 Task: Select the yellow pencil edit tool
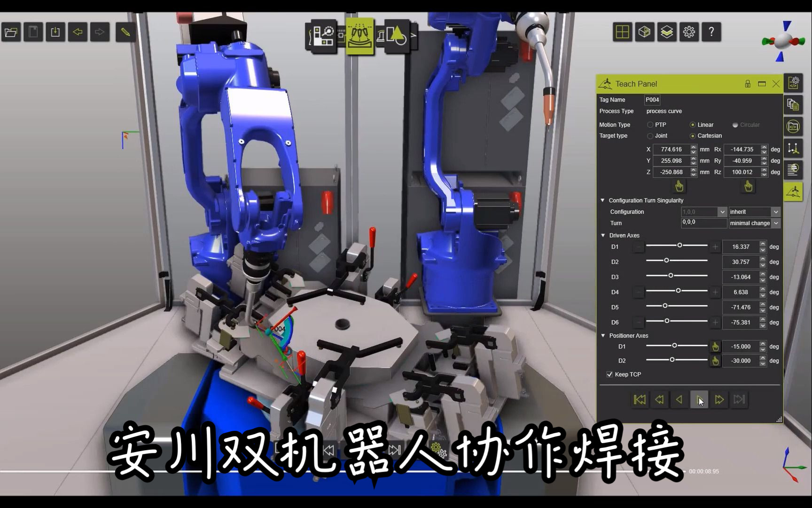pos(125,32)
